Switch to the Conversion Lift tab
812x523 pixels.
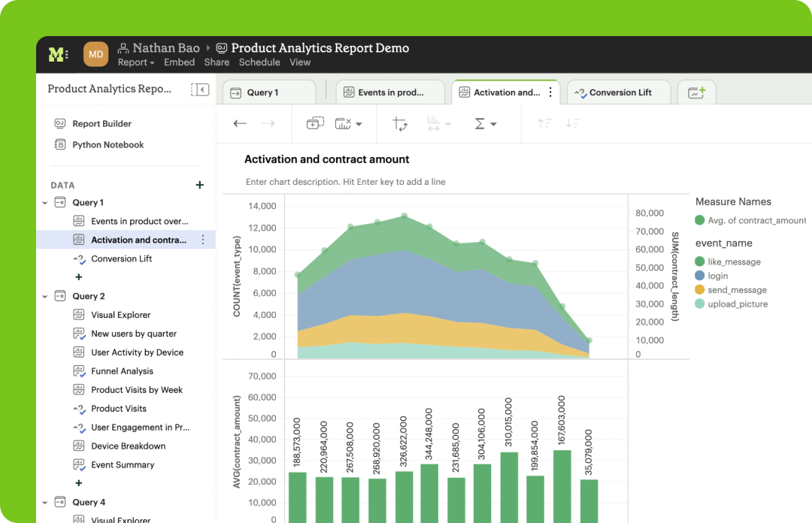click(619, 92)
